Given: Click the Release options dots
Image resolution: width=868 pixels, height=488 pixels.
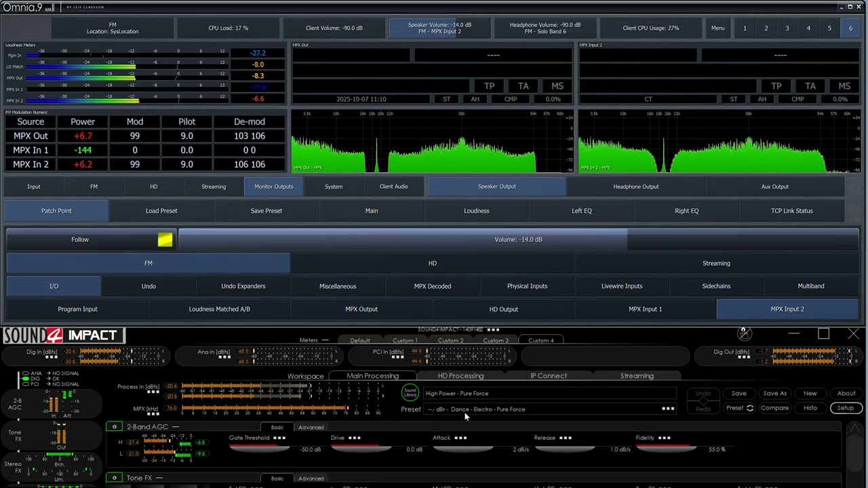Looking at the screenshot, I should coord(566,438).
